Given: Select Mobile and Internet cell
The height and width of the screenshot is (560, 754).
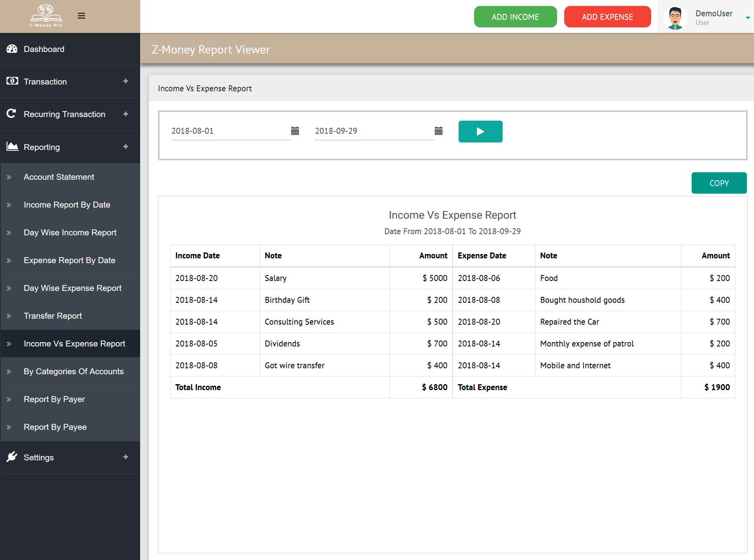Looking at the screenshot, I should pyautogui.click(x=608, y=366).
